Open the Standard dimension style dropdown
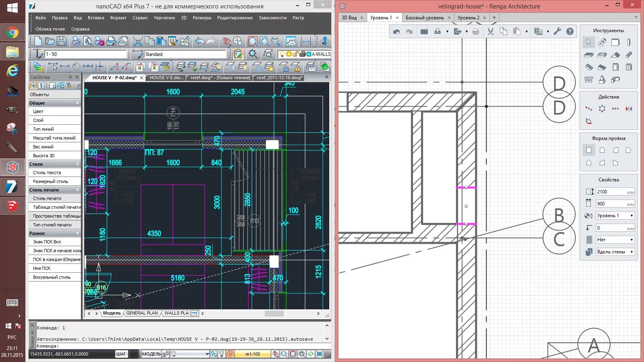This screenshot has height=362, width=644. click(x=185, y=54)
